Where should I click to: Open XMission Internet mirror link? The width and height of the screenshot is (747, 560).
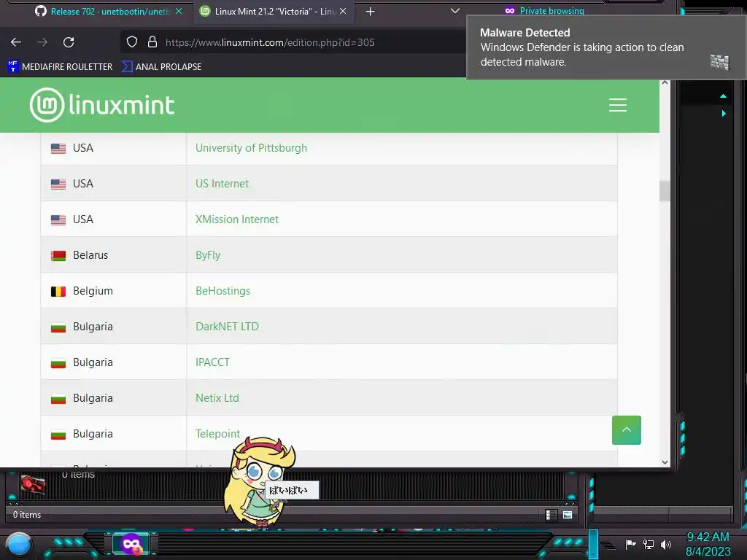point(237,219)
